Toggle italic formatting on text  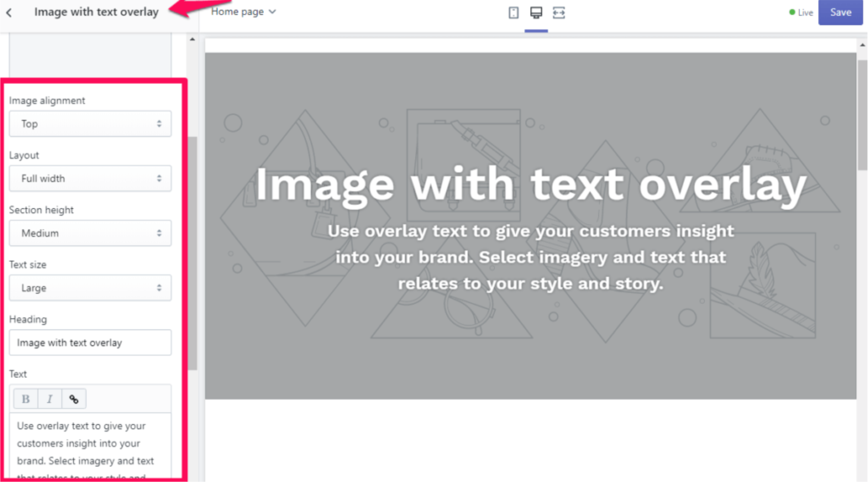tap(49, 399)
